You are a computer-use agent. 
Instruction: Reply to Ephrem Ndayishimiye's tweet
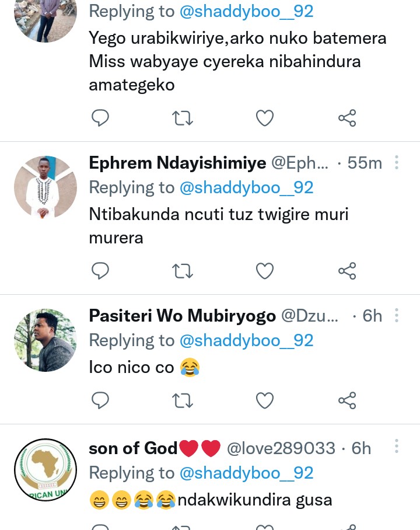click(101, 271)
